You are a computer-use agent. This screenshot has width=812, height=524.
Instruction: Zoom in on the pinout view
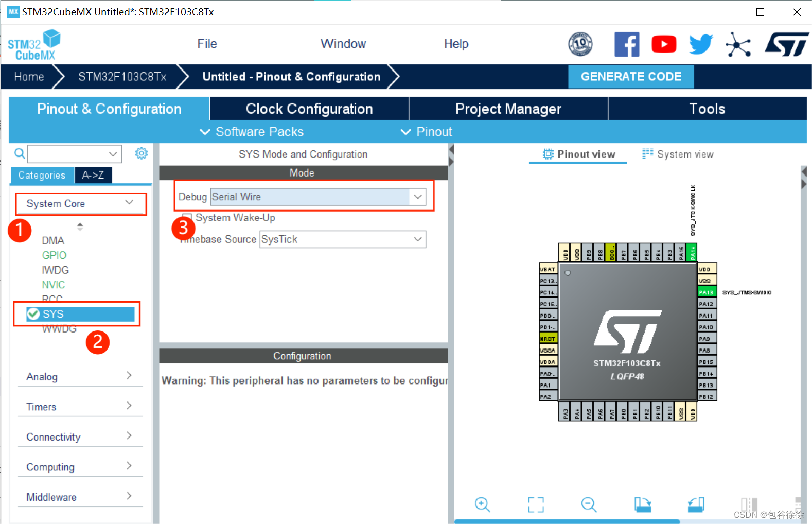[482, 504]
